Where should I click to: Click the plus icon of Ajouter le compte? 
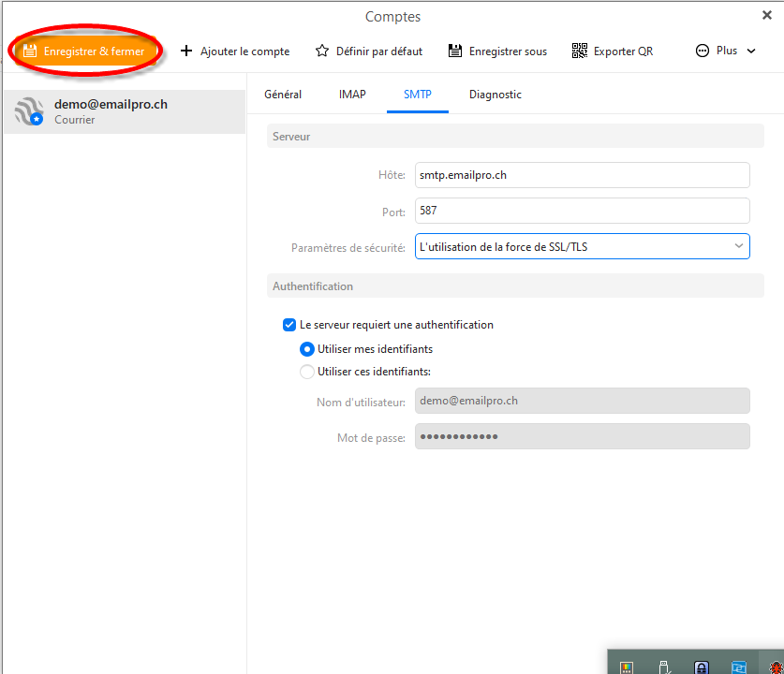coord(186,51)
